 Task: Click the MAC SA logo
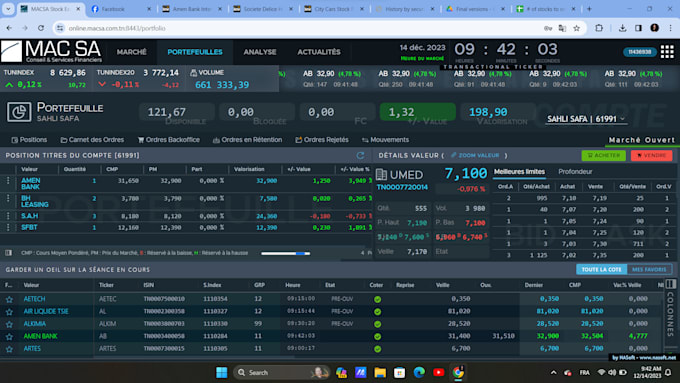tap(51, 52)
